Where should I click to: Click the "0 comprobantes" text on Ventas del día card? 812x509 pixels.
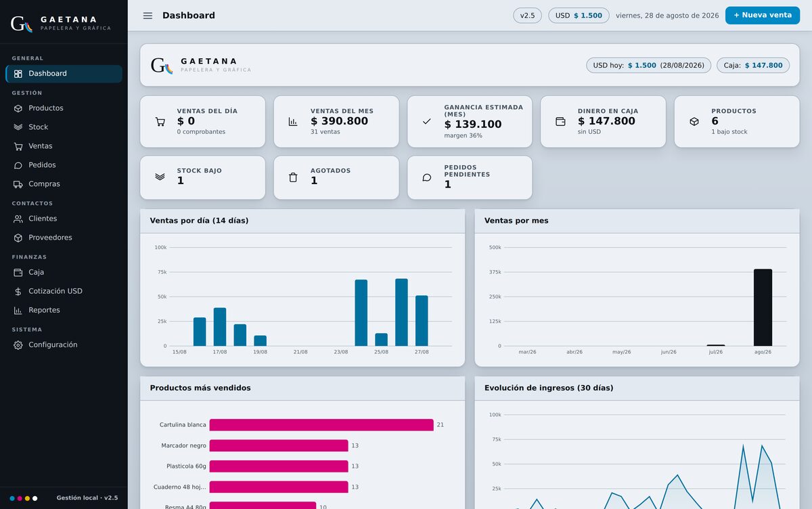point(201,132)
